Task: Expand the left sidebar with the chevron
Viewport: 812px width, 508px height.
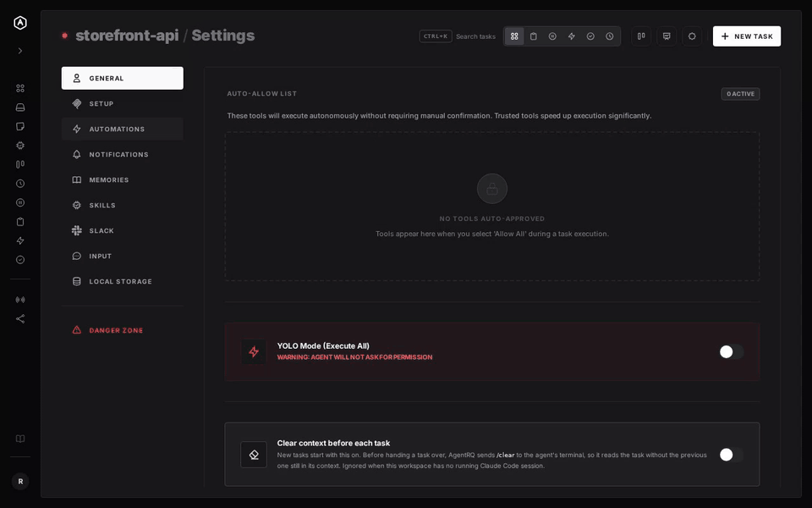Action: click(x=20, y=51)
